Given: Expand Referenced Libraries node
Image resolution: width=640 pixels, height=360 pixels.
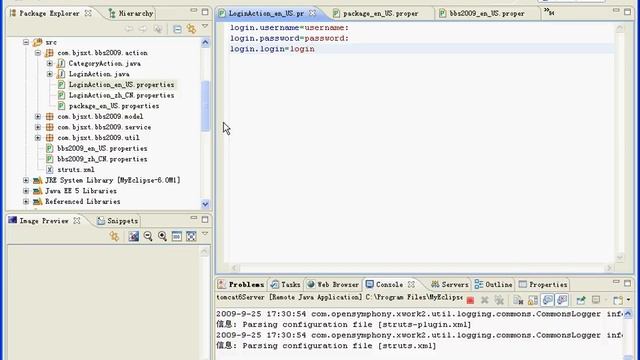Looking at the screenshot, I should click(26, 201).
